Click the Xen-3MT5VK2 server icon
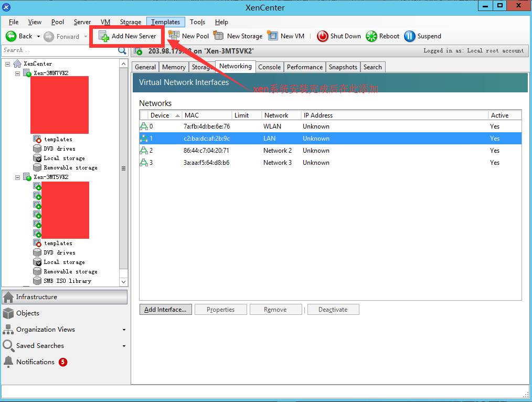 pos(27,177)
